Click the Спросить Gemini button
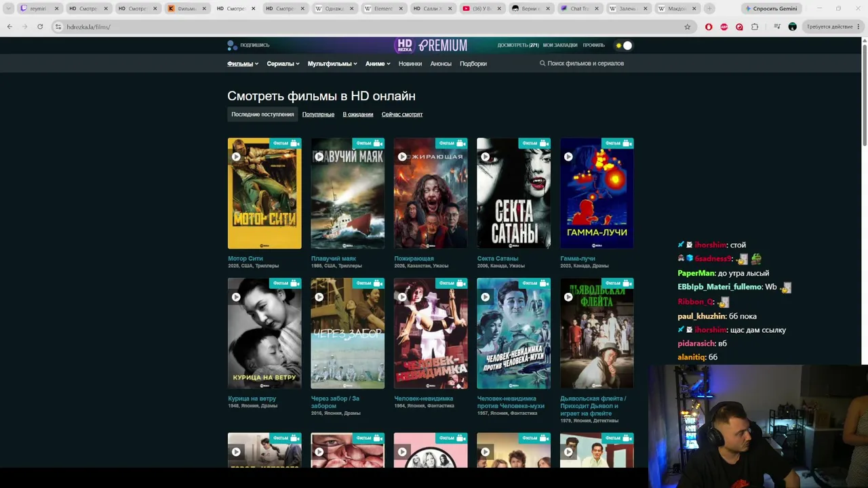The image size is (868, 488). click(x=771, y=9)
